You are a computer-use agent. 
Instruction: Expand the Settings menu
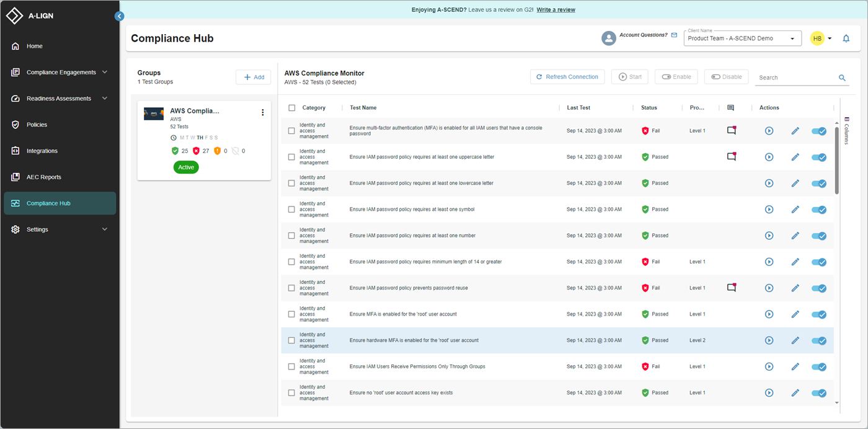point(104,229)
